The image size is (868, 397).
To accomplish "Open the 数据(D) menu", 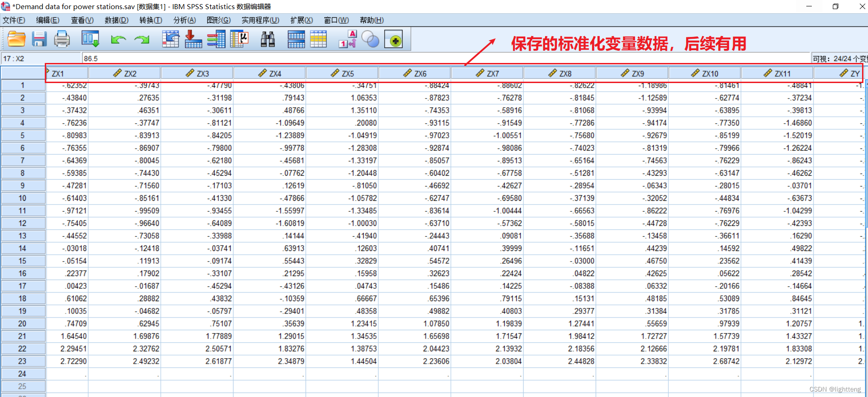I will pyautogui.click(x=116, y=20).
